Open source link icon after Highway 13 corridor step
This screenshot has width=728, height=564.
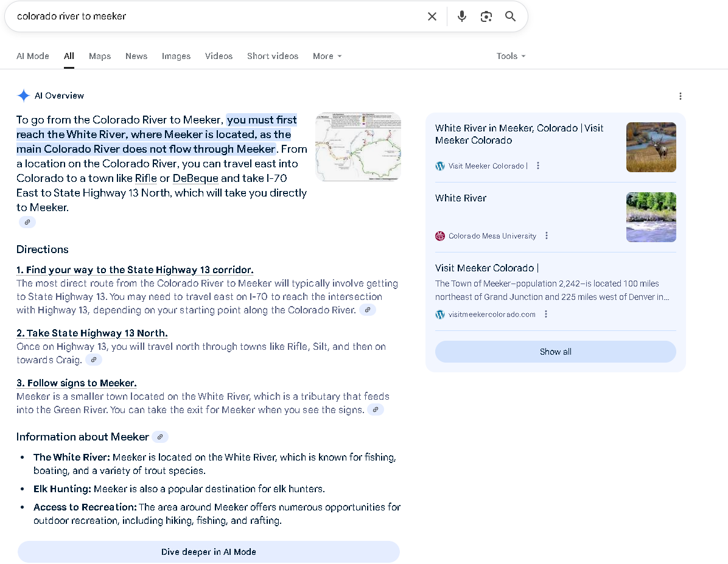367,310
